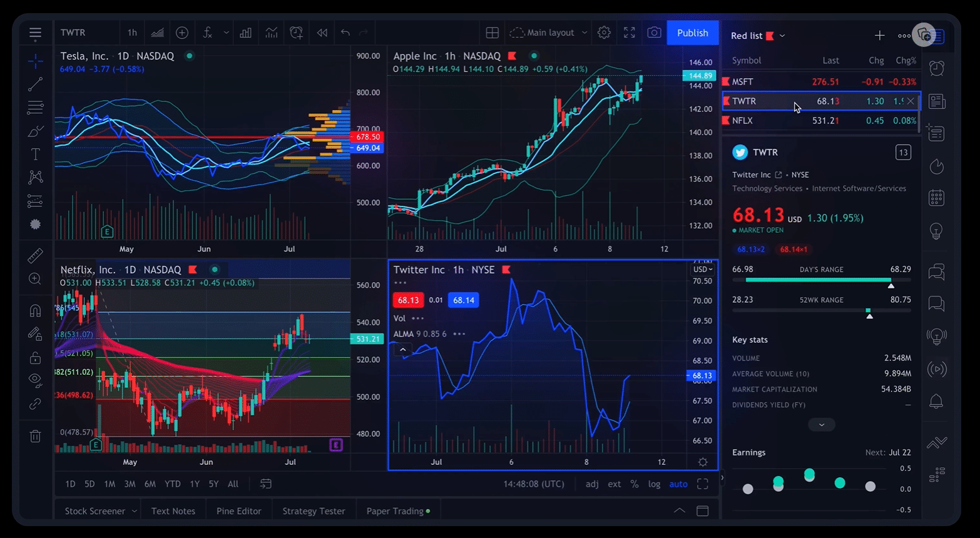980x538 pixels.
Task: Open Twitter chart price scale settings gear
Action: click(703, 462)
